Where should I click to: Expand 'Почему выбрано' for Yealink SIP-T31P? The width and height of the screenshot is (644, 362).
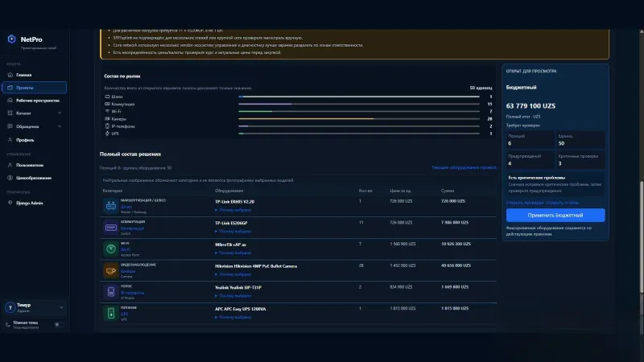[x=233, y=295]
